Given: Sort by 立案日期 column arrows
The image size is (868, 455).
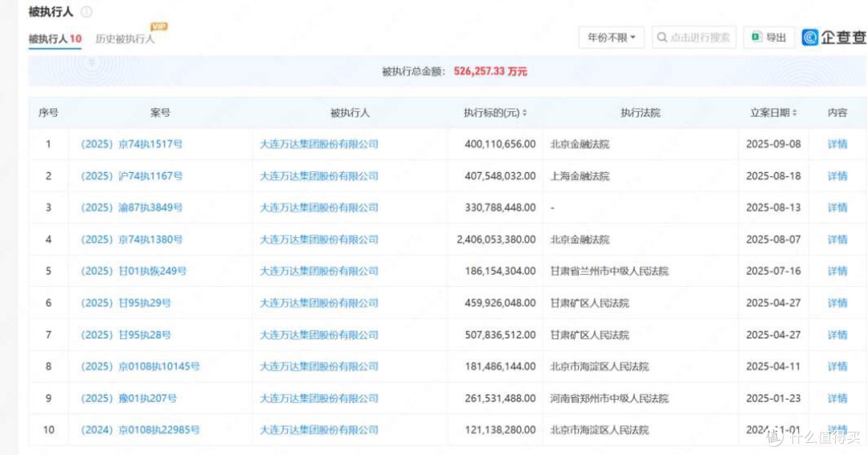Looking at the screenshot, I should [794, 113].
